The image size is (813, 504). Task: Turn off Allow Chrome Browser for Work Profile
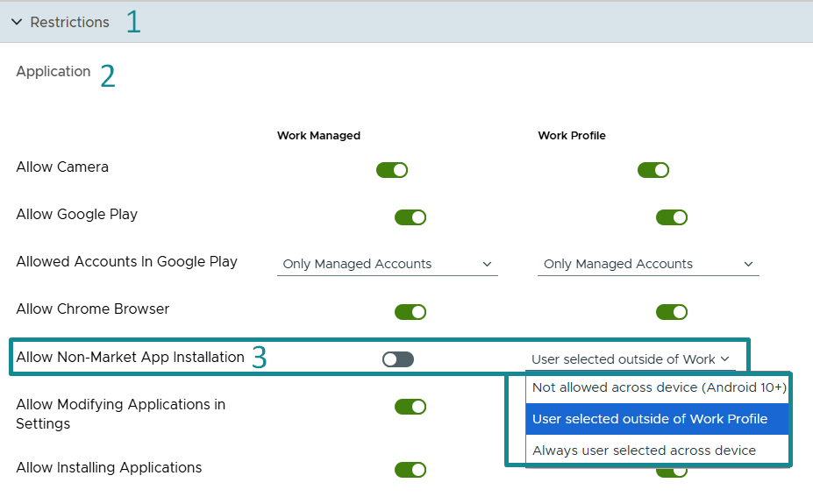[x=672, y=312]
